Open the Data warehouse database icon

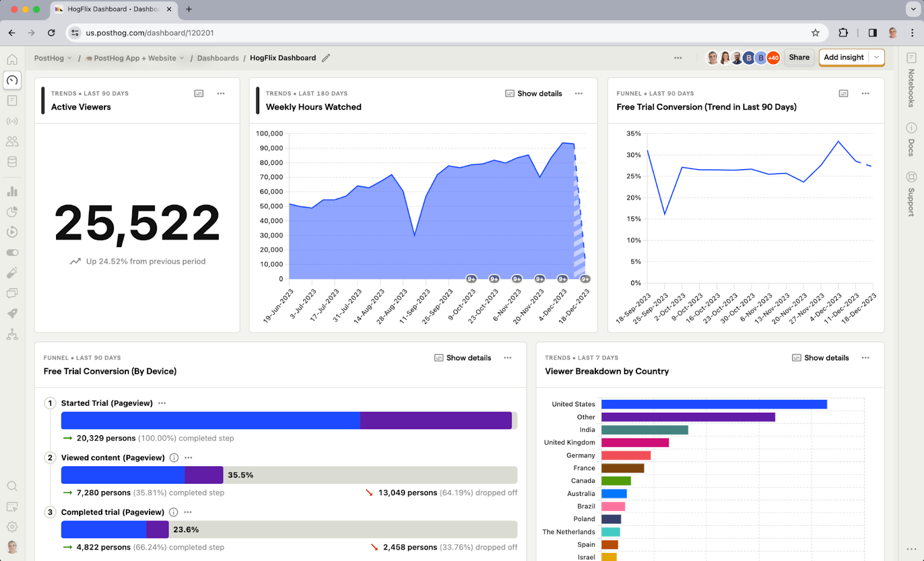click(12, 162)
